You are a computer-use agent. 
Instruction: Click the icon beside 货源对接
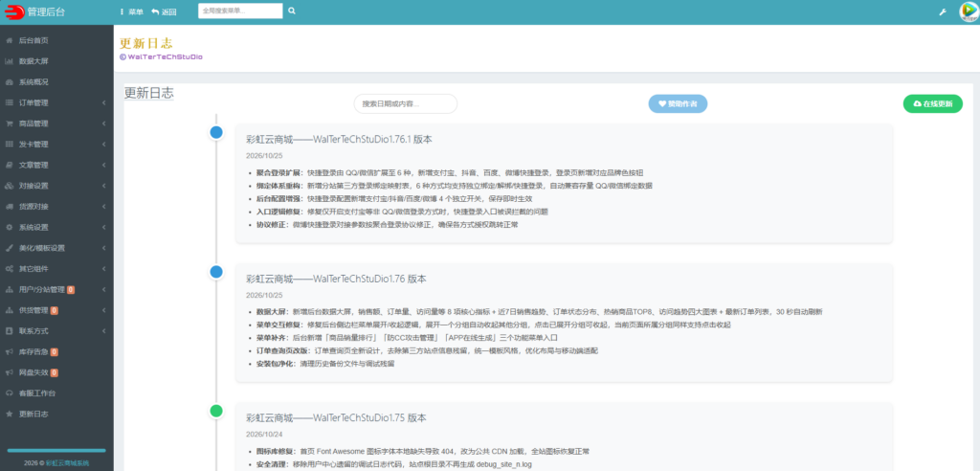point(9,207)
